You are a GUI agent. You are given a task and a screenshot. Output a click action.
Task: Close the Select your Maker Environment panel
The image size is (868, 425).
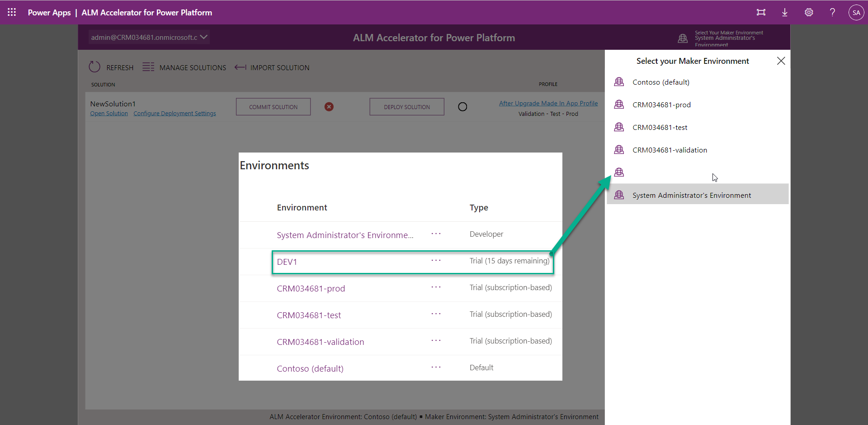[x=781, y=61]
